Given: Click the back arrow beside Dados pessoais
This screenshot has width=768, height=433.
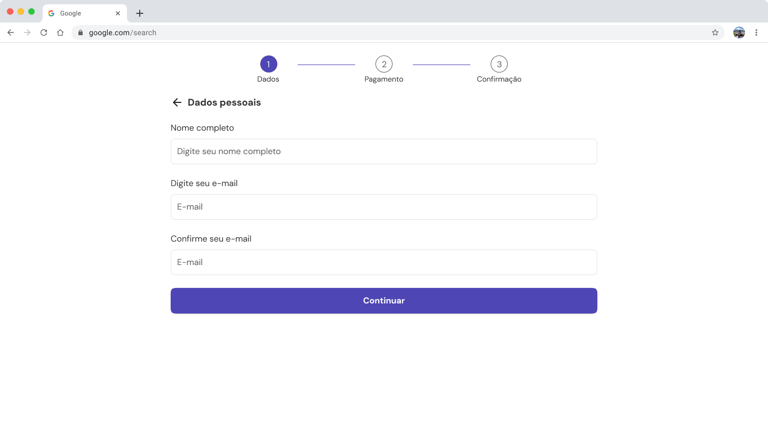Looking at the screenshot, I should 177,103.
